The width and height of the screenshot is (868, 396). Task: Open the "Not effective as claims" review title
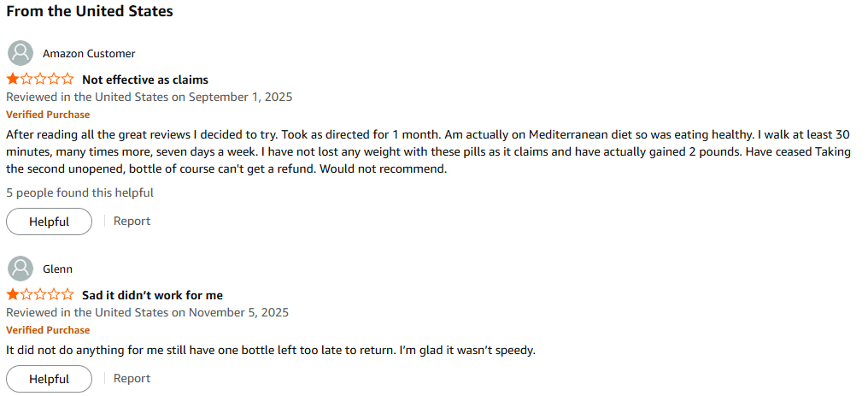point(145,80)
